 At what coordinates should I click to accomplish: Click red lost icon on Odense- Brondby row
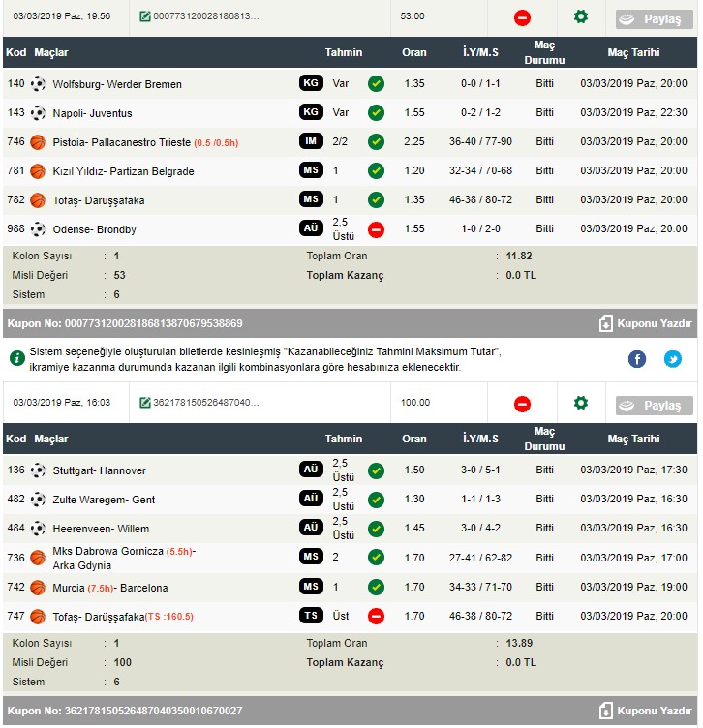376,229
